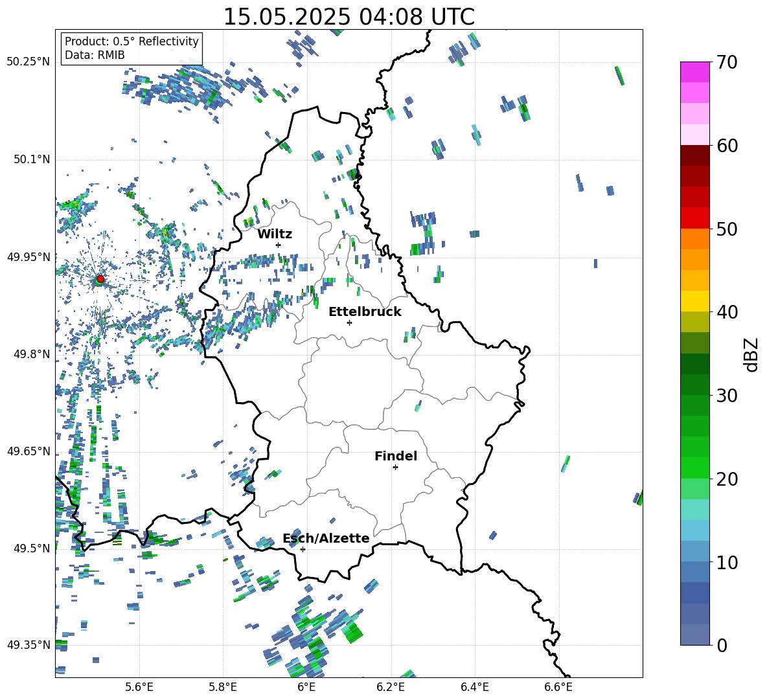Click the 6.2°E longitude label
767x700 pixels.
pos(391,688)
